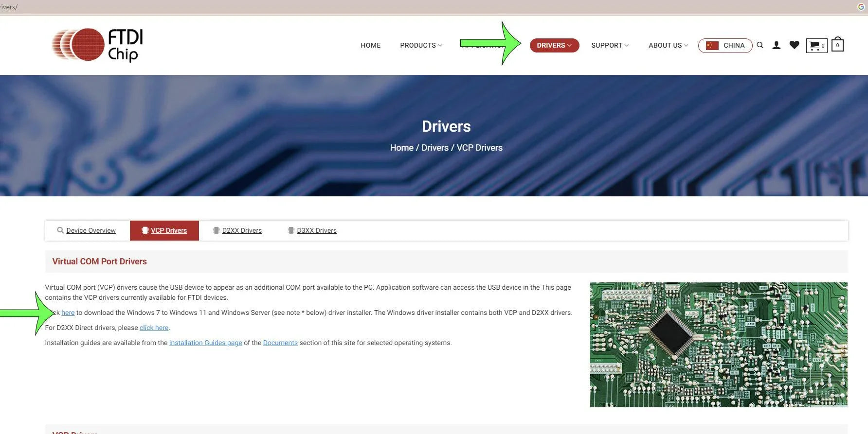Image resolution: width=868 pixels, height=434 pixels.
Task: Expand the About Us dropdown menu
Action: click(668, 45)
